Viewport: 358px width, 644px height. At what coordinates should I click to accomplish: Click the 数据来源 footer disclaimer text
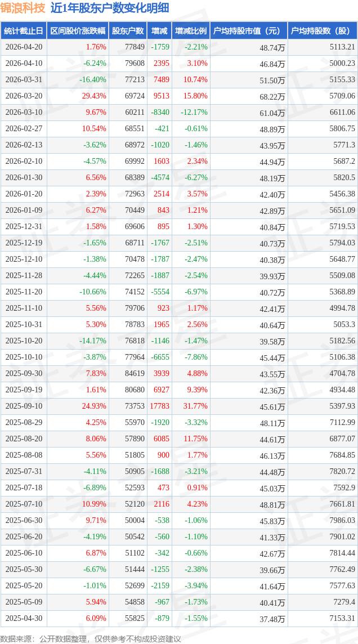(90, 639)
